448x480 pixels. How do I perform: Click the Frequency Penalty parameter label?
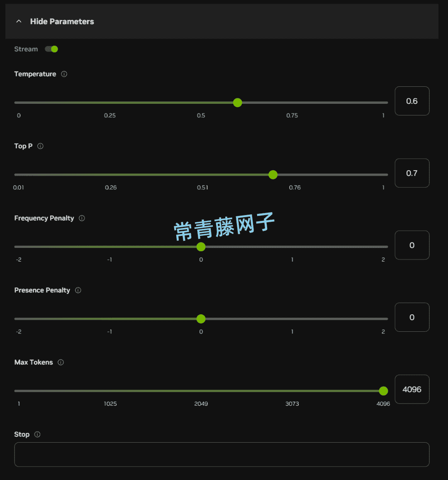pyautogui.click(x=44, y=218)
